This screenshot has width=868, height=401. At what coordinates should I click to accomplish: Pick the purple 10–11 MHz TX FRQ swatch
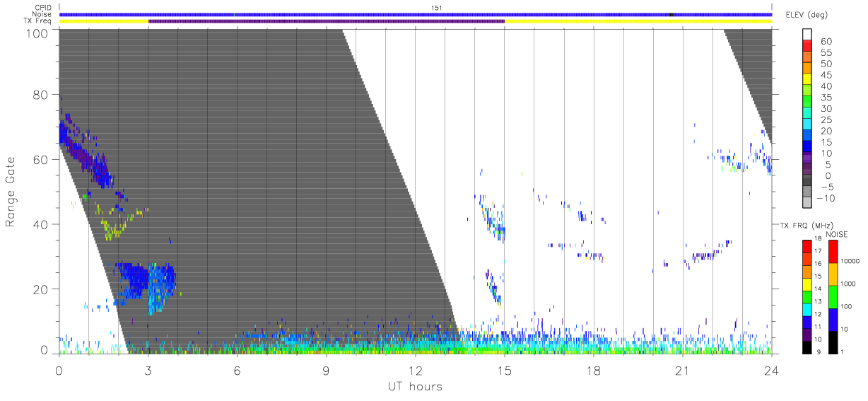tap(807, 333)
